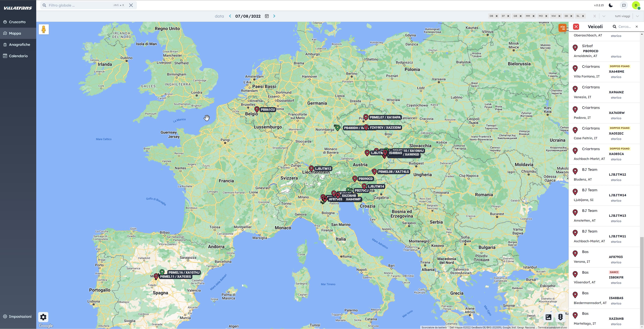
Task: Select the IS48BAS Biedermannsdorf vehicle
Action: (604, 298)
